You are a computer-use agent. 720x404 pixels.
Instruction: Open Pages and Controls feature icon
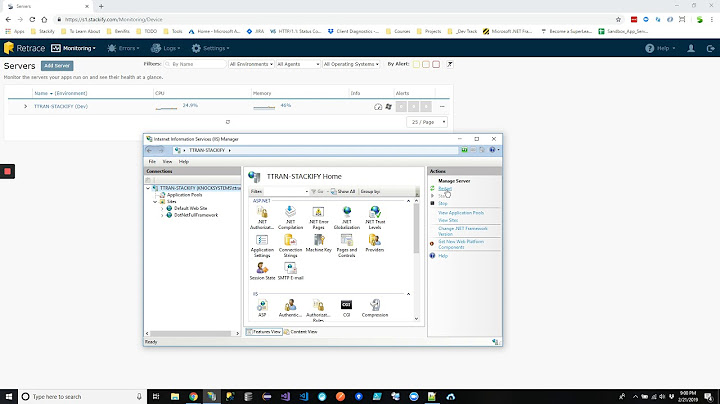click(347, 246)
